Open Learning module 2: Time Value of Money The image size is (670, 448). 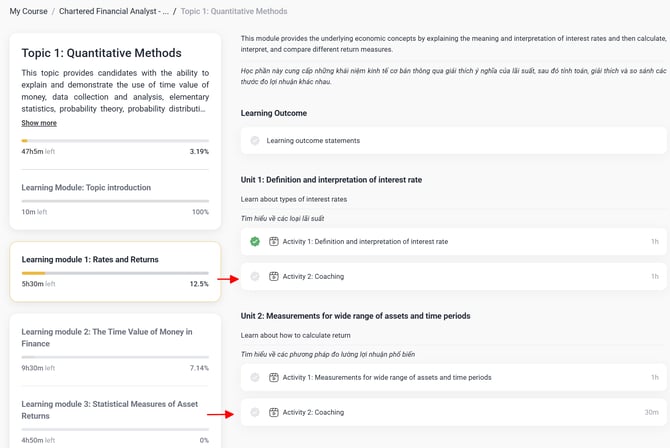(x=107, y=337)
